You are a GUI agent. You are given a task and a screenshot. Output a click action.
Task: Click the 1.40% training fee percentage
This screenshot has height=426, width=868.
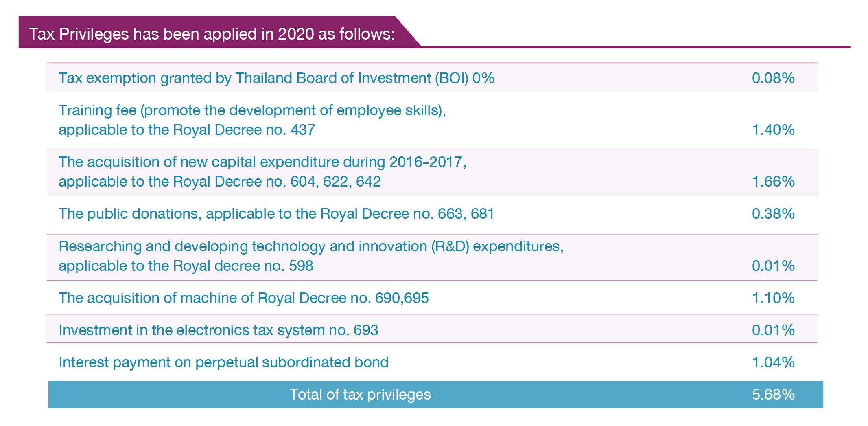773,130
